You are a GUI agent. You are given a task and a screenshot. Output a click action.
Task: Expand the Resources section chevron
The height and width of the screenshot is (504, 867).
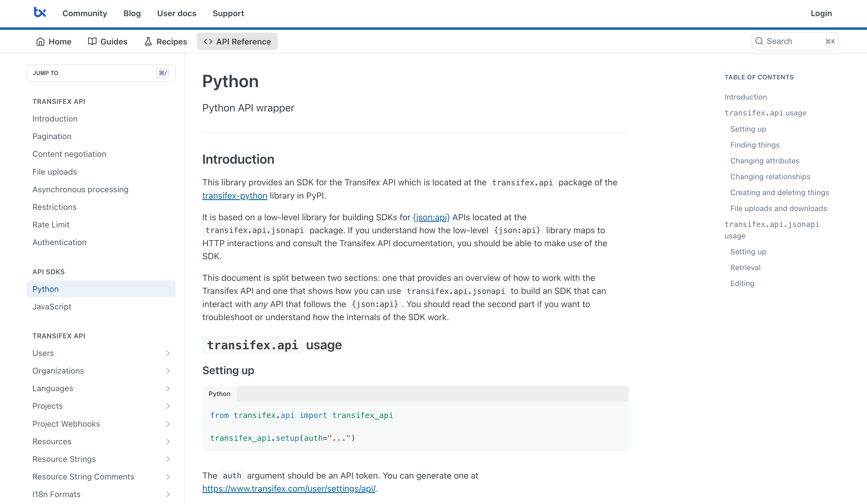point(168,441)
